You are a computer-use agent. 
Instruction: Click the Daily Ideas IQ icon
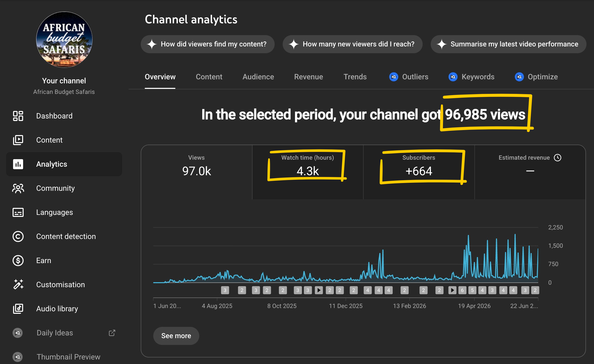click(18, 333)
